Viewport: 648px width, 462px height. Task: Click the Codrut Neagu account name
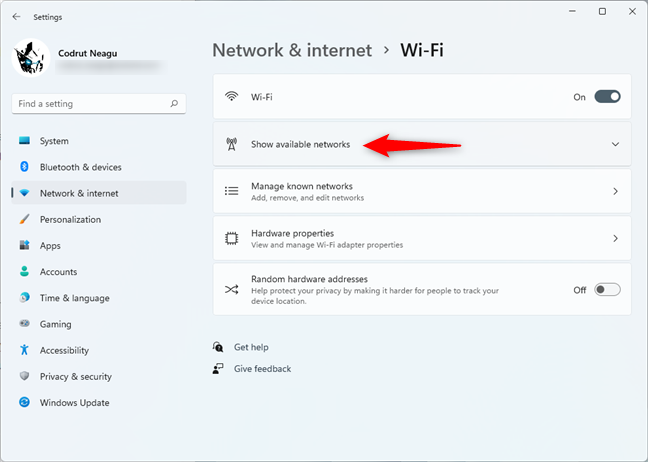[88, 53]
